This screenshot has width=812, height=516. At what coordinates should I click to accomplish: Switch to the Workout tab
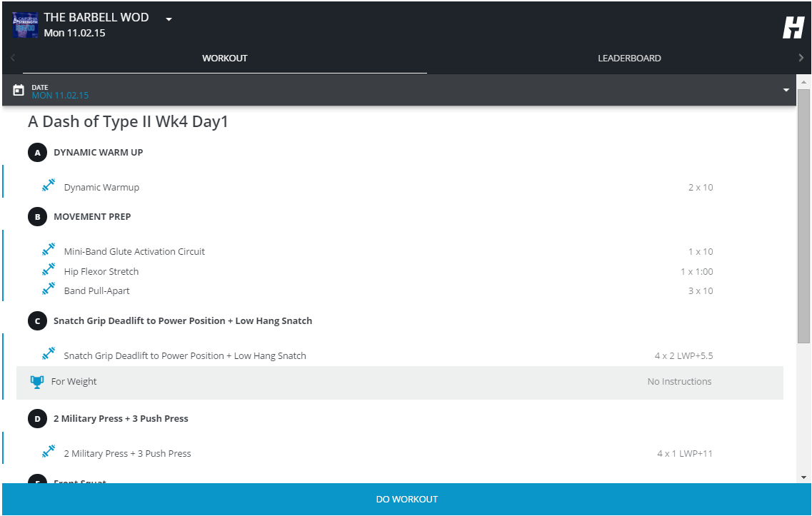(x=225, y=58)
